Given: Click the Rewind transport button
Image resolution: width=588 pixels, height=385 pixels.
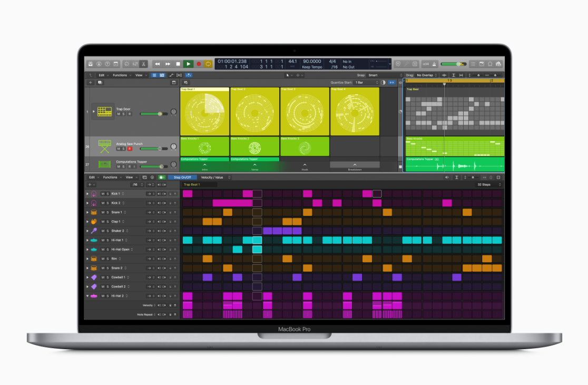Looking at the screenshot, I should click(x=158, y=64).
